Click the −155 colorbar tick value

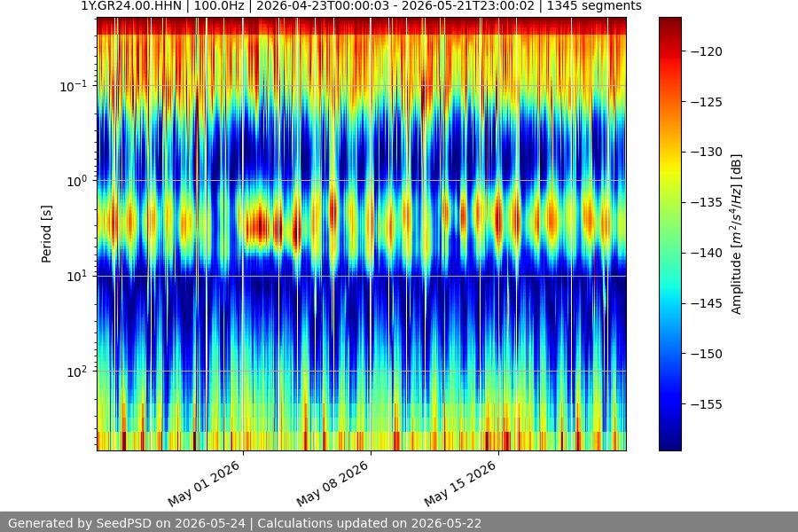click(x=707, y=404)
